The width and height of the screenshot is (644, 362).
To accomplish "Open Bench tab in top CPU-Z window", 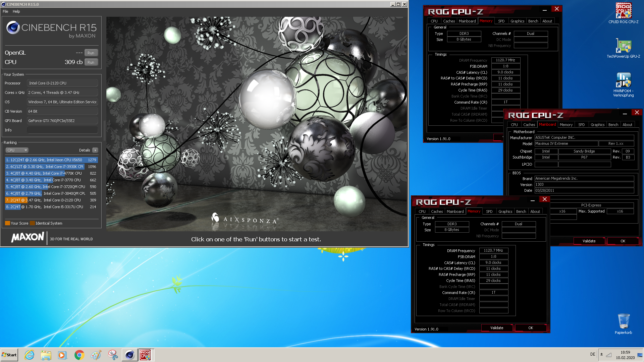I will [533, 21].
